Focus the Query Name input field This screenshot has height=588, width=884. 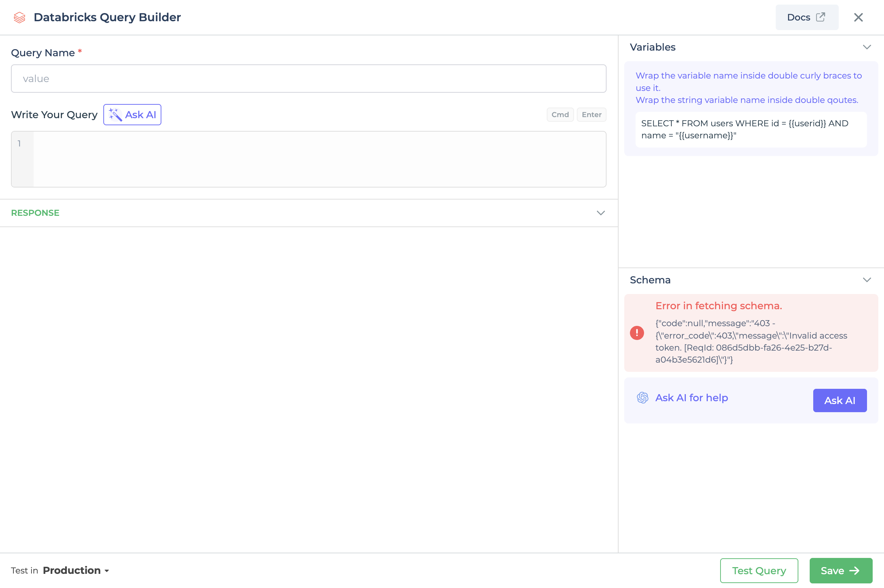pyautogui.click(x=308, y=79)
